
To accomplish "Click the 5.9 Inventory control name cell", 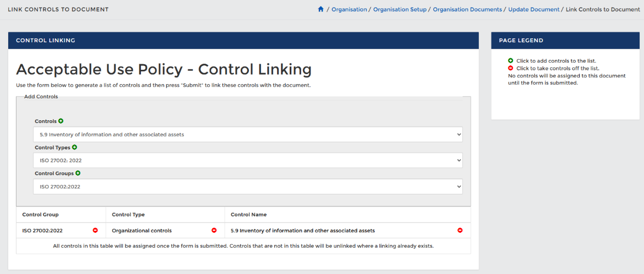I will coord(347,231).
